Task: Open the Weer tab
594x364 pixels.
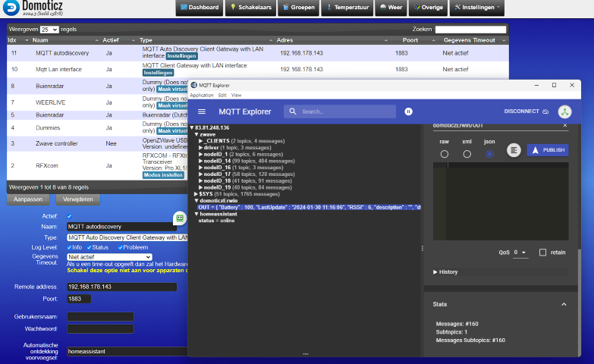Action: tap(391, 8)
